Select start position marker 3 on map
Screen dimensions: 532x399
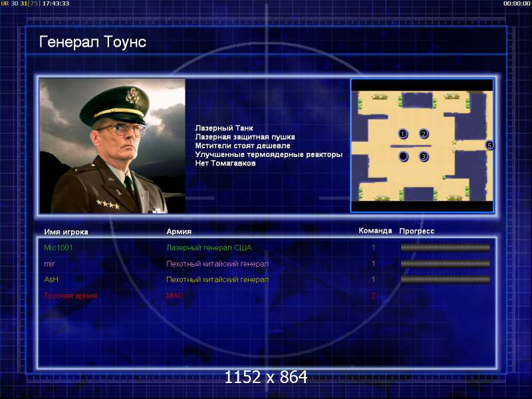424,156
